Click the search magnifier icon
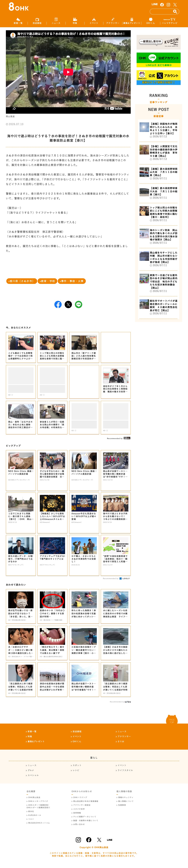 pos(175,12)
